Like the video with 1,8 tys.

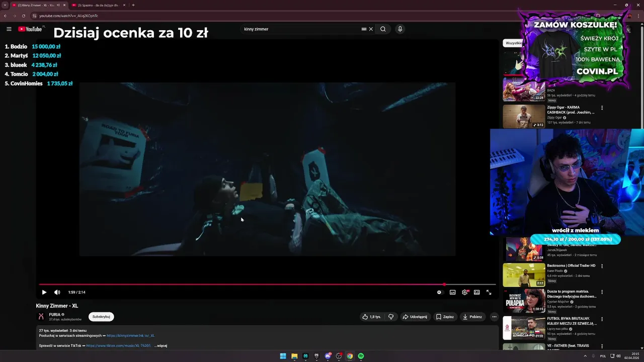point(372,317)
